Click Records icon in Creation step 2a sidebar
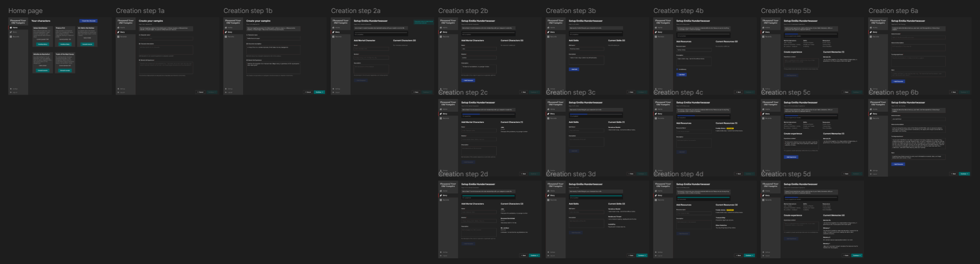 click(334, 37)
